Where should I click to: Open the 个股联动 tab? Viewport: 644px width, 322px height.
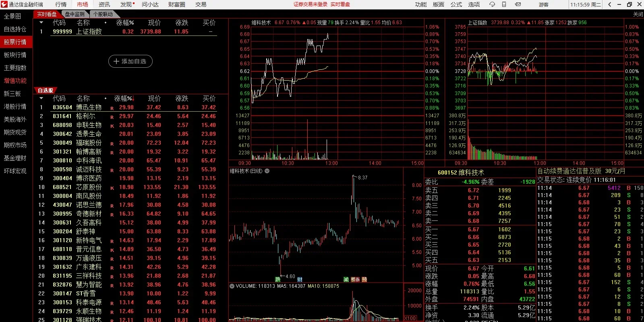coord(103,14)
